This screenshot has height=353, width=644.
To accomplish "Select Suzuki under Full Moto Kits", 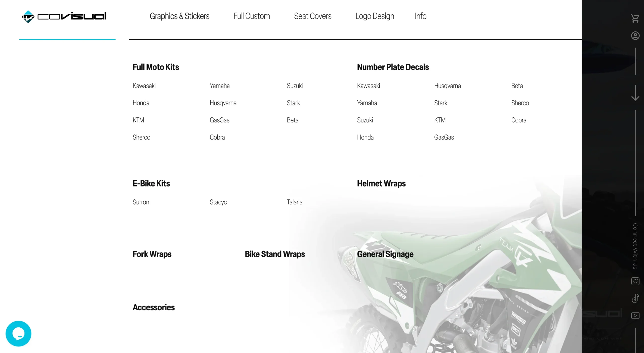I will pos(295,86).
